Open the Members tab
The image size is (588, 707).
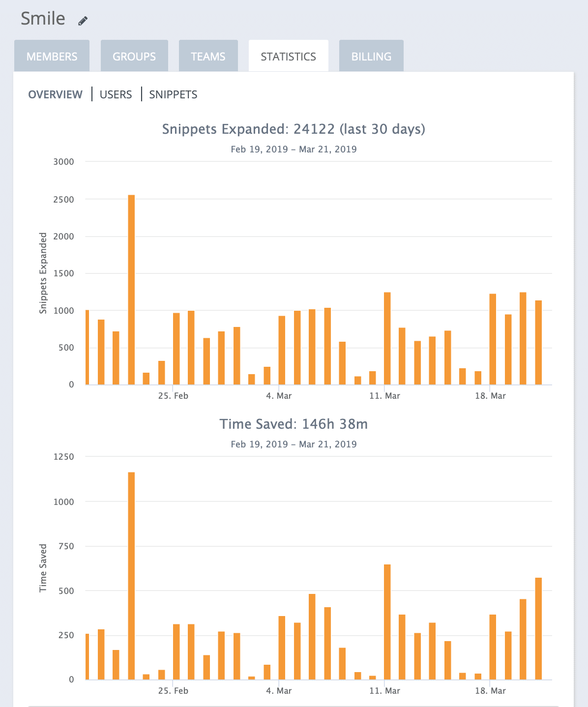(52, 56)
